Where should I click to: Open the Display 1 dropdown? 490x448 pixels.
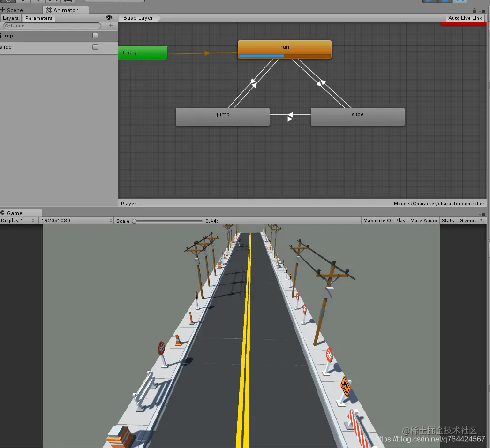[17, 221]
